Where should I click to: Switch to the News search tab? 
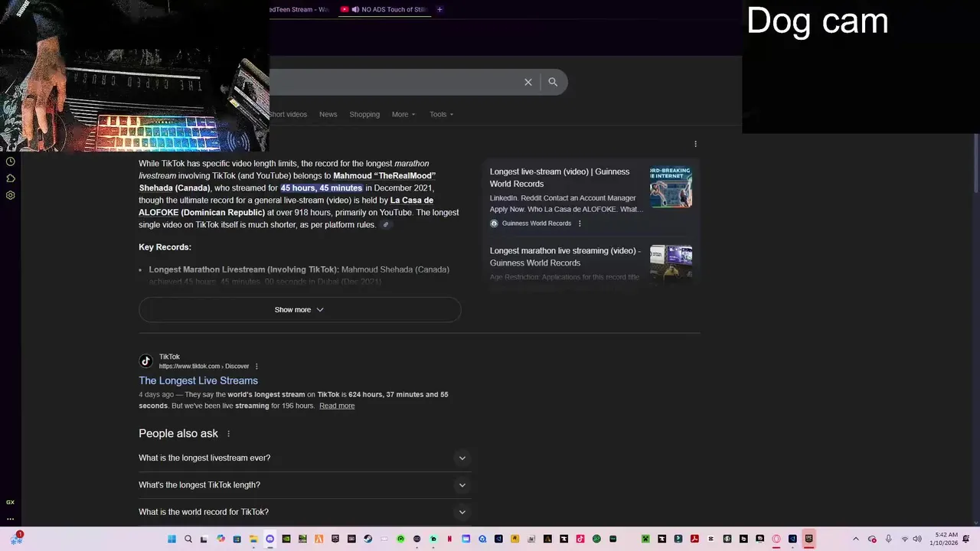(328, 114)
